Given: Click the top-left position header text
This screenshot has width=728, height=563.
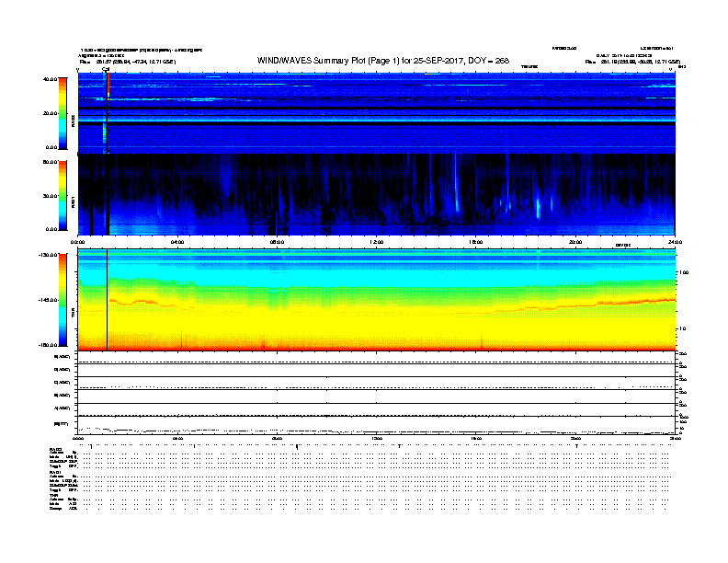Looking at the screenshot, I should pyautogui.click(x=128, y=62).
